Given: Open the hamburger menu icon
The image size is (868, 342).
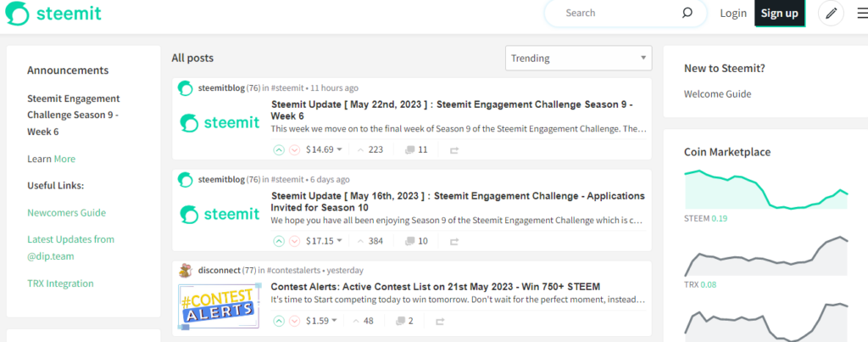Looking at the screenshot, I should (862, 14).
